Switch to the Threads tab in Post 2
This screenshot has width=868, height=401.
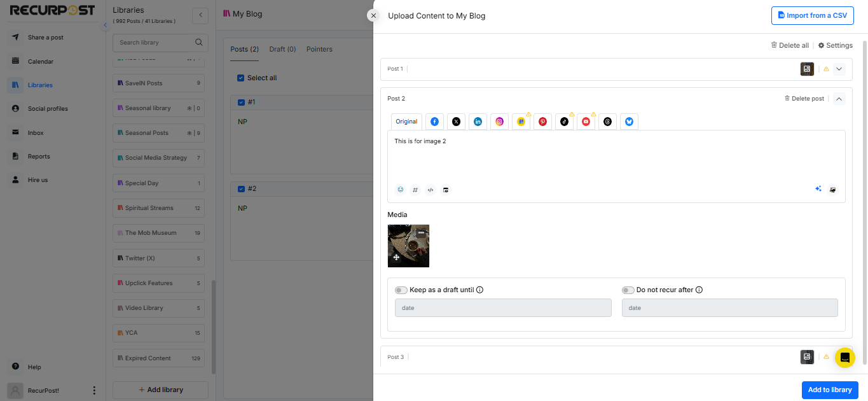tap(608, 122)
